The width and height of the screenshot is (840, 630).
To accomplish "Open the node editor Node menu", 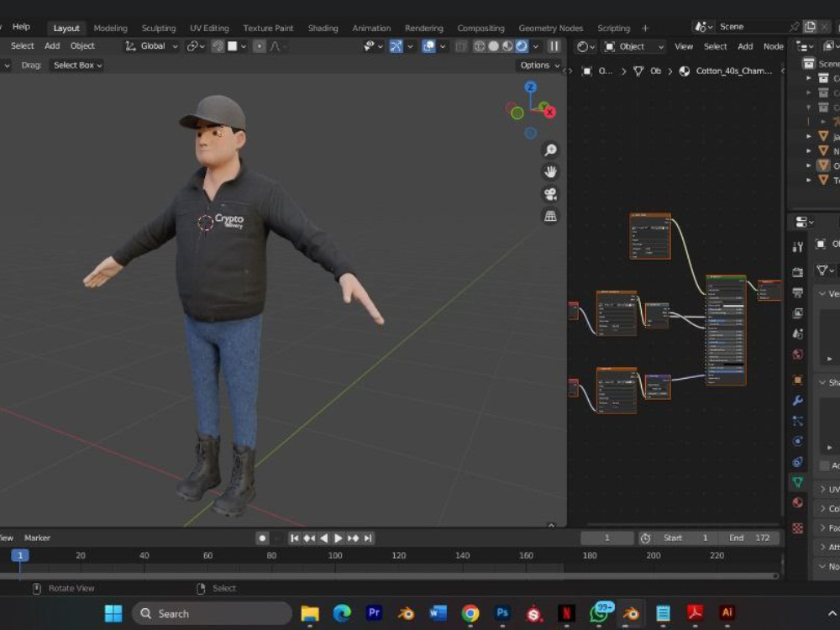I will coord(773,46).
